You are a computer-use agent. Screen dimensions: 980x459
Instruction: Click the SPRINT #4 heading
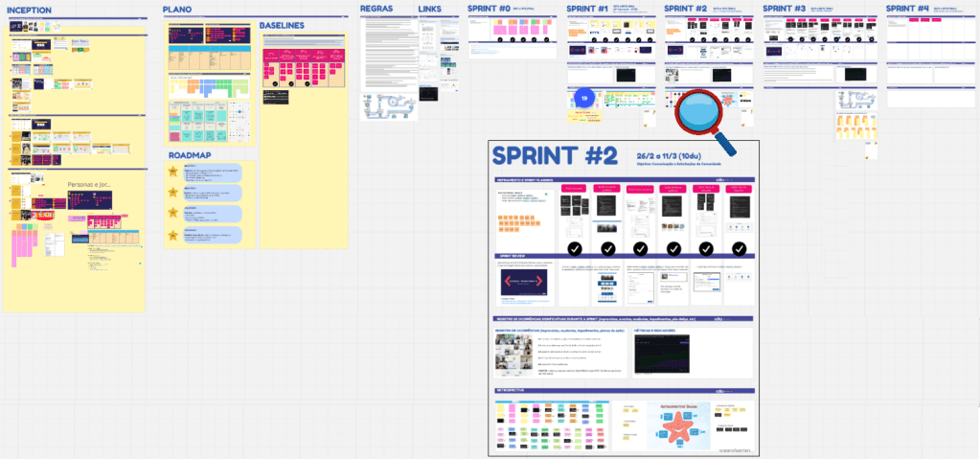[906, 9]
